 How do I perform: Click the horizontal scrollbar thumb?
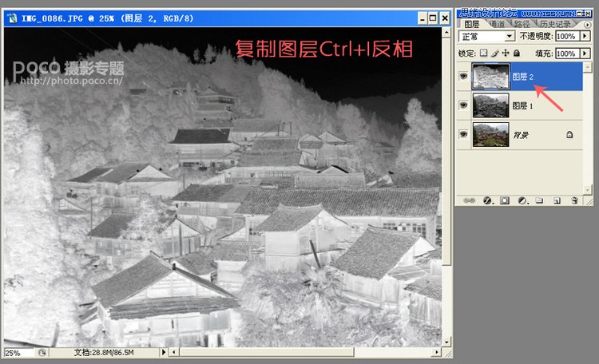pyautogui.click(x=267, y=352)
